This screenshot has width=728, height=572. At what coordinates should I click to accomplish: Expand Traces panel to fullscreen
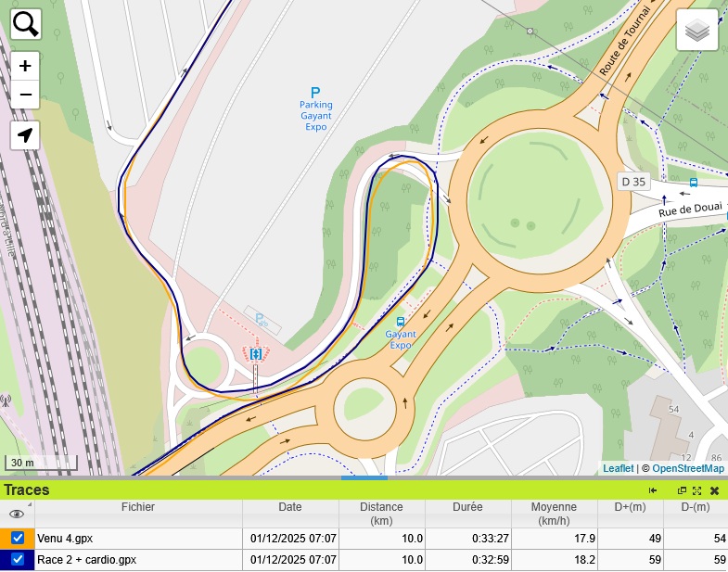point(697,490)
